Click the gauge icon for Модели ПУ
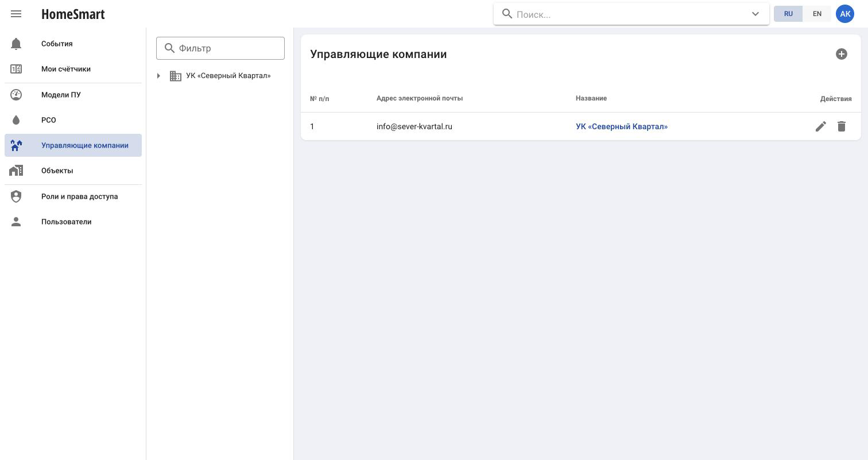The height and width of the screenshot is (460, 868). 16,95
